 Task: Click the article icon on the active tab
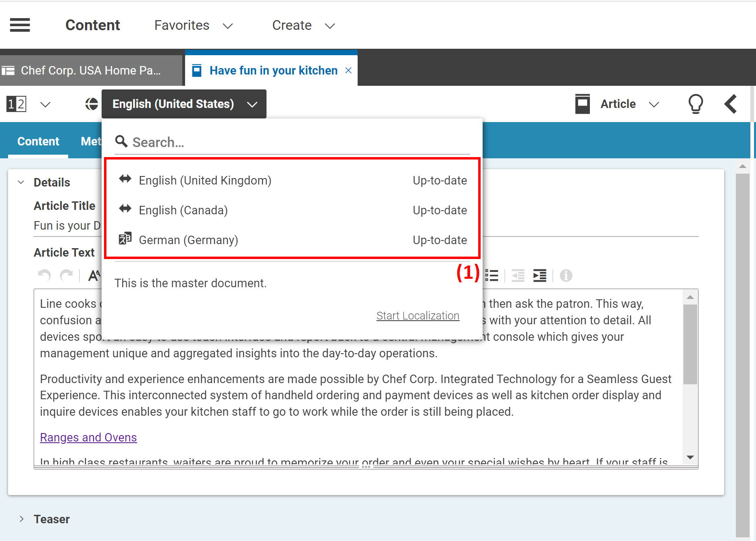[x=197, y=70]
